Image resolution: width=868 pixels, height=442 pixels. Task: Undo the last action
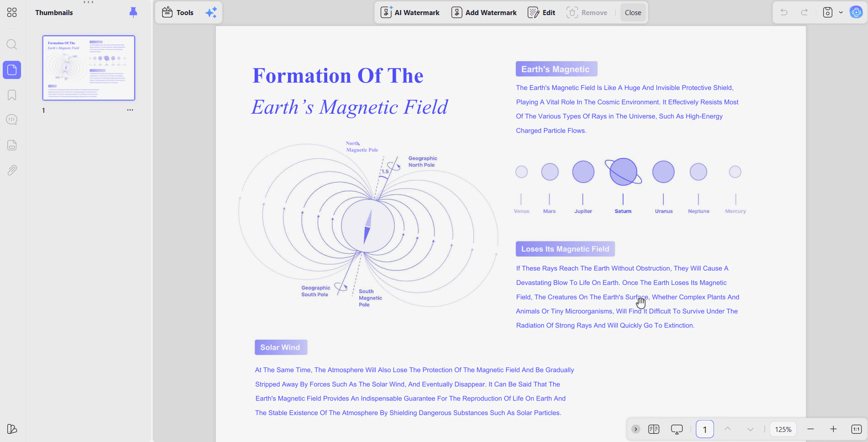click(784, 12)
